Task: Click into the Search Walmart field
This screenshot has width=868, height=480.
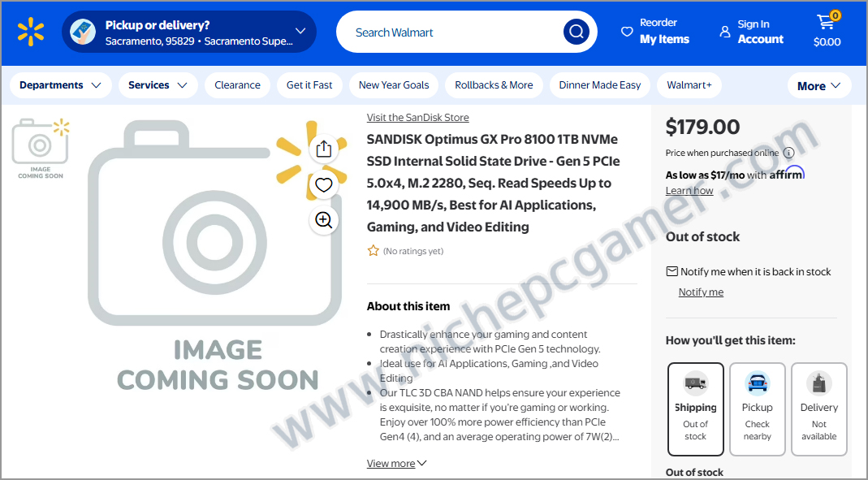Action: click(x=451, y=32)
